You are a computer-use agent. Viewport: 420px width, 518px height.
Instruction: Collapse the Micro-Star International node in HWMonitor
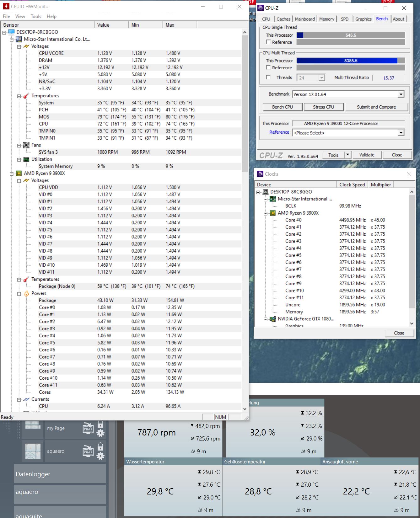coord(12,39)
